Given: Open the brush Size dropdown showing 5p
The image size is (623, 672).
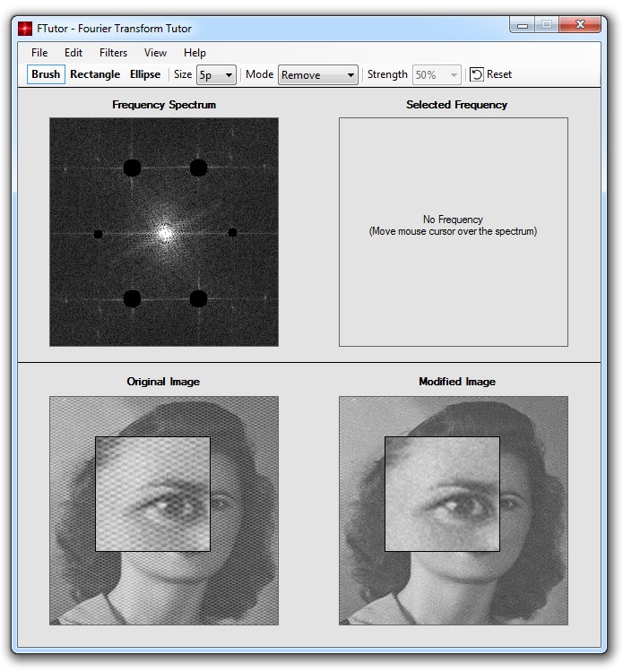Looking at the screenshot, I should (x=216, y=75).
